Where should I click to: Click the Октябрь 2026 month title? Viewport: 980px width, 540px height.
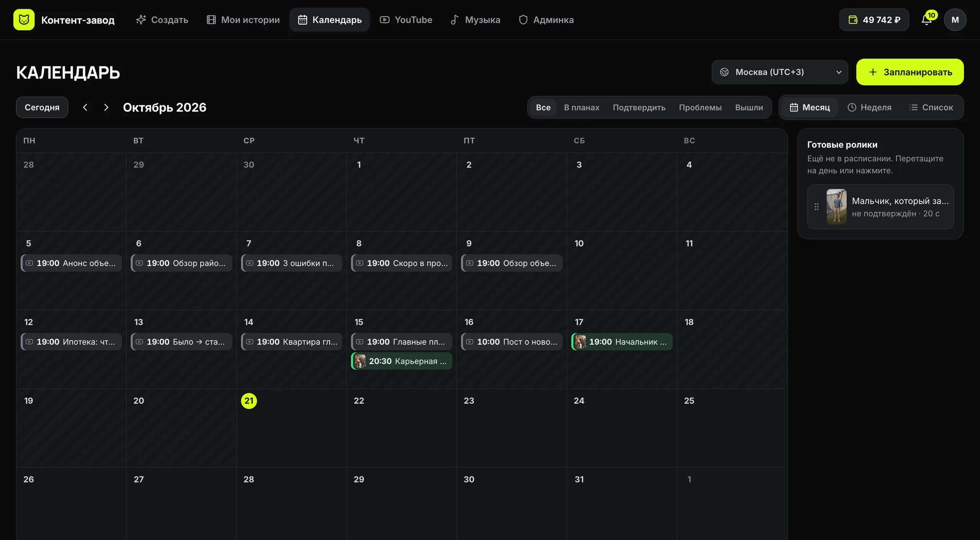[x=165, y=108]
